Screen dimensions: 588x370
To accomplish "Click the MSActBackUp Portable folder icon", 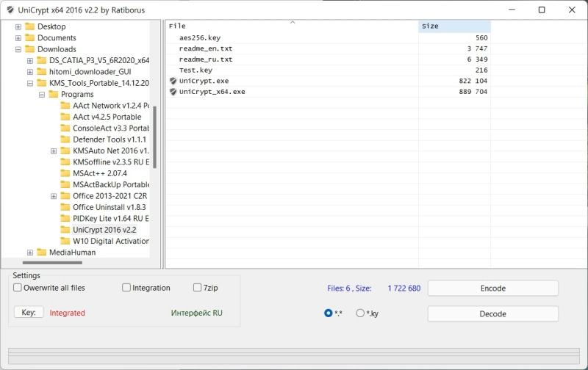I will coord(65,184).
